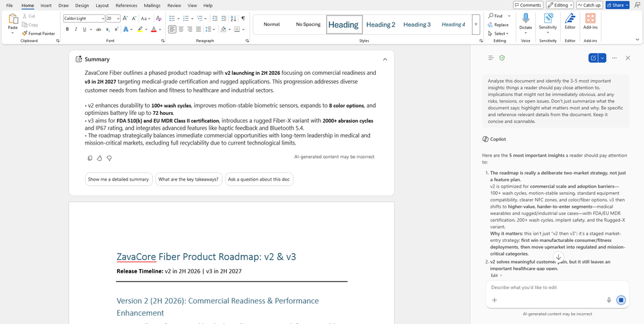Screen dimensions: 644x324
Task: Jump to latest with down arrow button
Action: (x=558, y=257)
